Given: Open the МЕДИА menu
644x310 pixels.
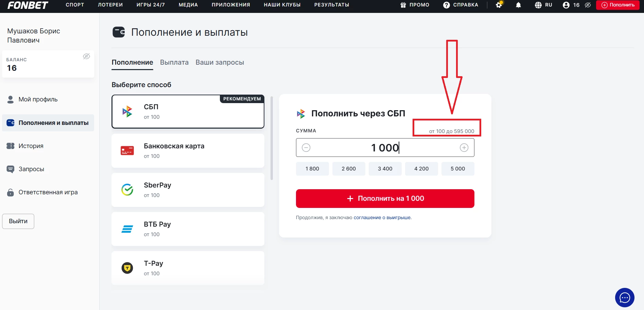Looking at the screenshot, I should pos(188,5).
